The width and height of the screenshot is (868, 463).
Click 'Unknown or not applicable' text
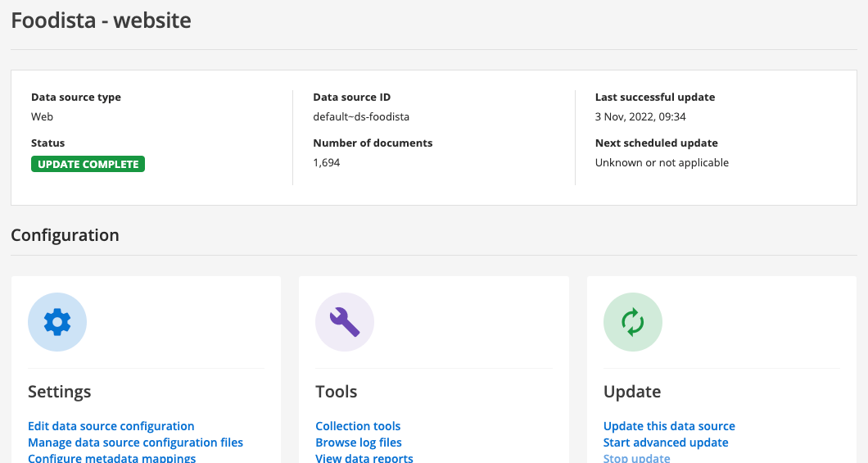(662, 163)
